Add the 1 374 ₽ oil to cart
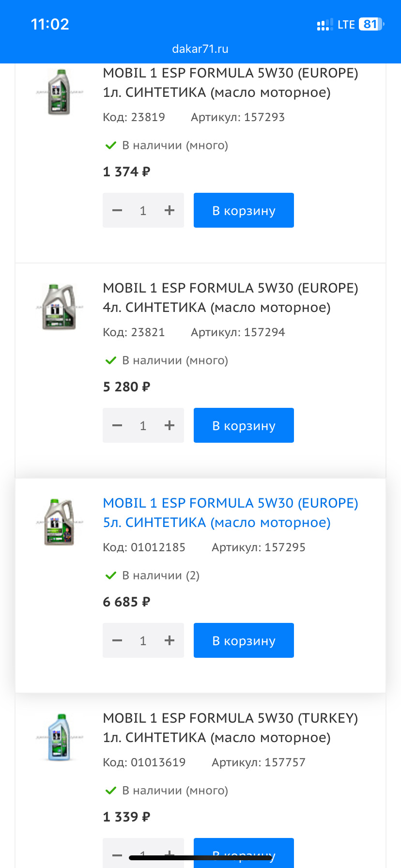 coord(244,210)
